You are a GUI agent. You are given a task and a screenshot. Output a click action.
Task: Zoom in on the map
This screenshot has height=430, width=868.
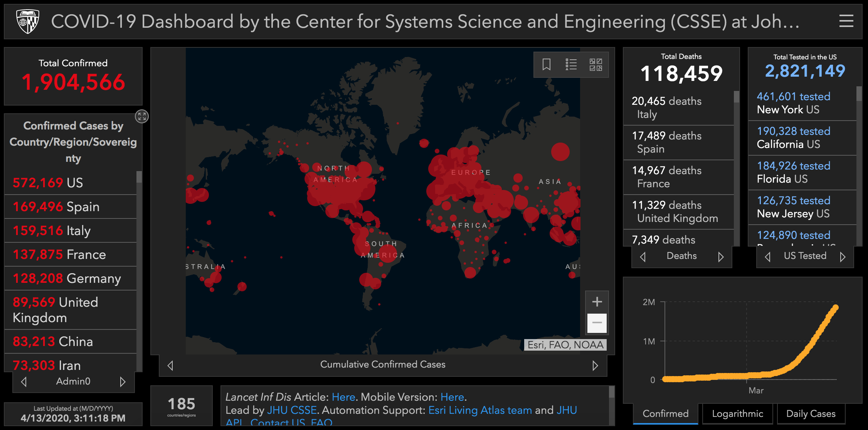[597, 302]
